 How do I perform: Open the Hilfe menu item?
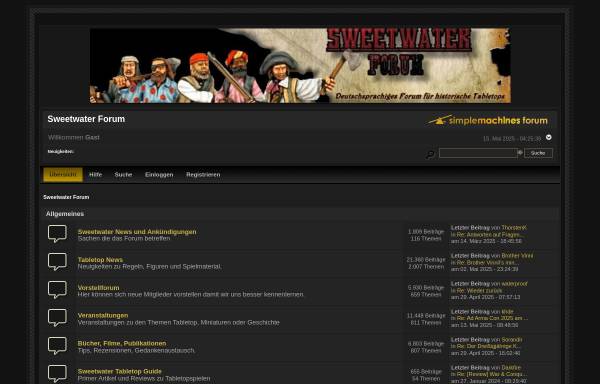(95, 174)
